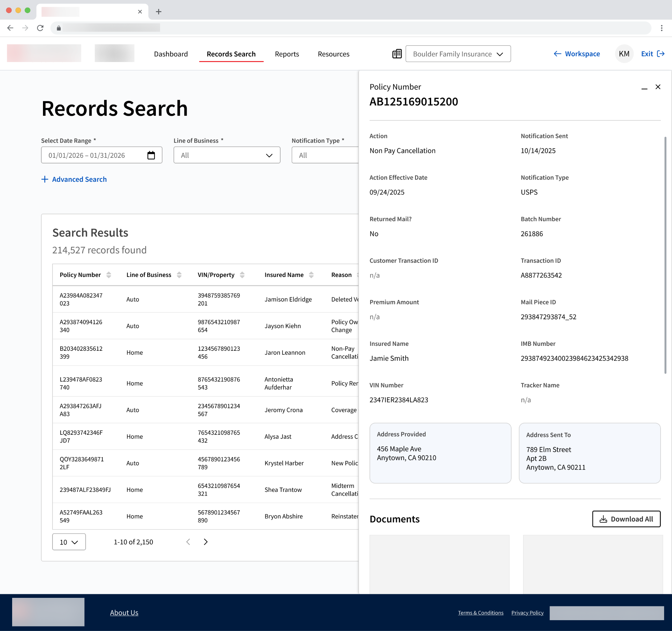
Task: Click Transaction ID value A8877263542
Action: [541, 275]
